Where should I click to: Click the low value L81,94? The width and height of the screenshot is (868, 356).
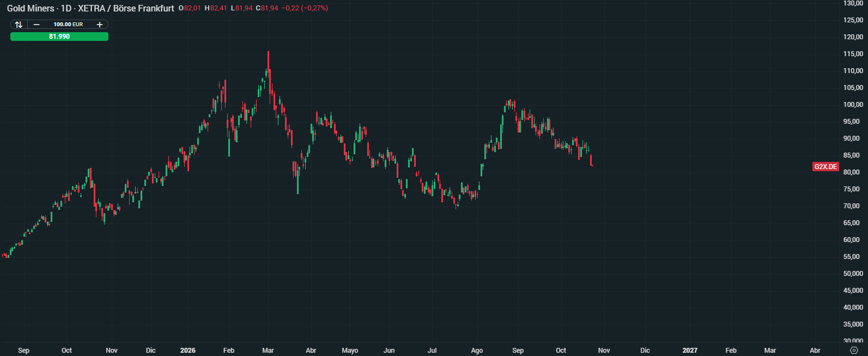coord(241,8)
